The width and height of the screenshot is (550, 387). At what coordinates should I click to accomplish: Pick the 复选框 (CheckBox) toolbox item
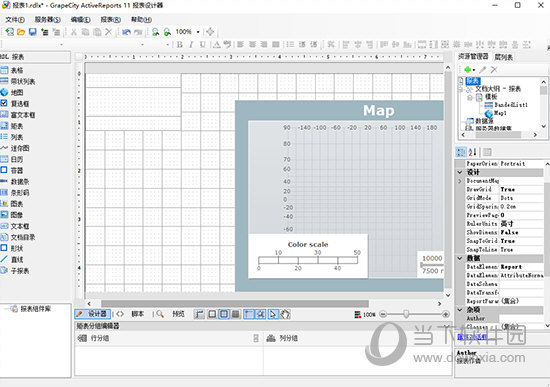click(x=15, y=104)
